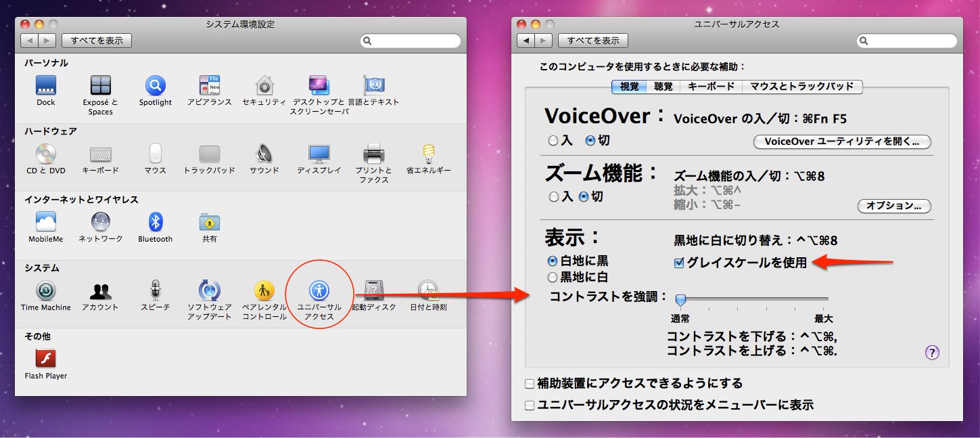
Task: Click the コントラストを強調 slider handle
Action: pyautogui.click(x=681, y=299)
